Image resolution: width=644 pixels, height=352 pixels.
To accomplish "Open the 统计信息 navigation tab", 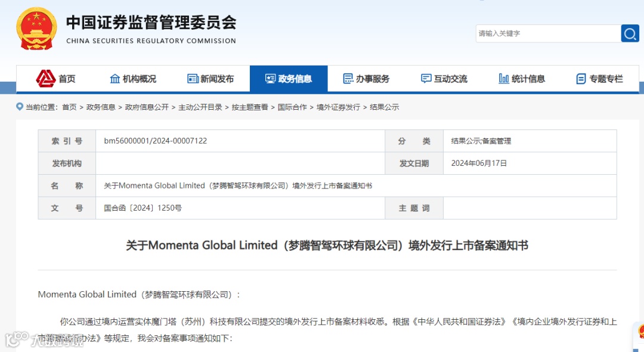I will [x=522, y=78].
